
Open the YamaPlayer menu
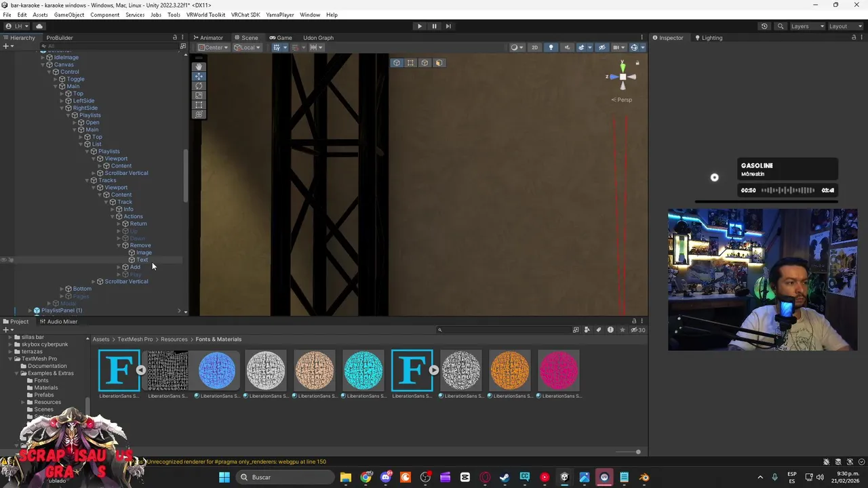(280, 15)
